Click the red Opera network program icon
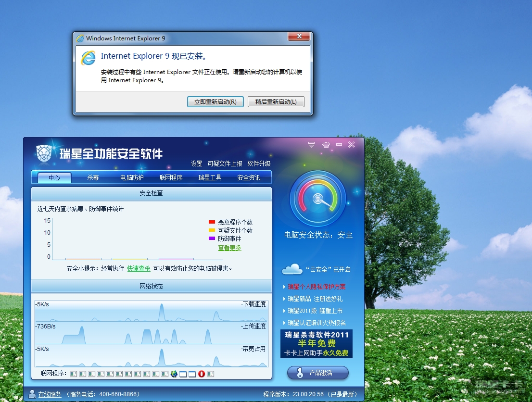This screenshot has width=532, height=402. (202, 374)
